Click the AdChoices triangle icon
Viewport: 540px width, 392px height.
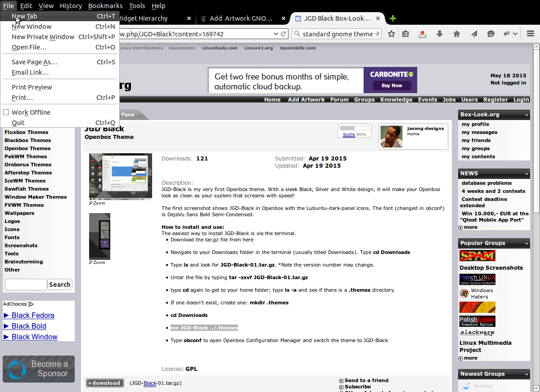tap(31, 304)
